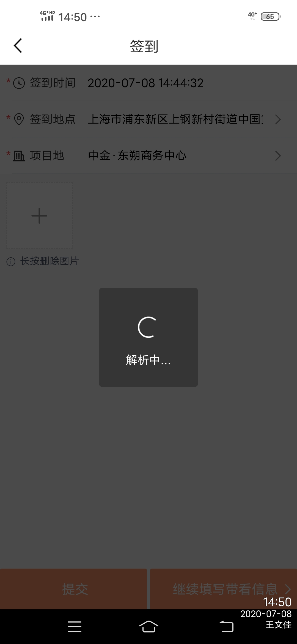Viewport: 297px width, 644px height.
Task: Tap the Android back navigation button
Action: tap(226, 626)
